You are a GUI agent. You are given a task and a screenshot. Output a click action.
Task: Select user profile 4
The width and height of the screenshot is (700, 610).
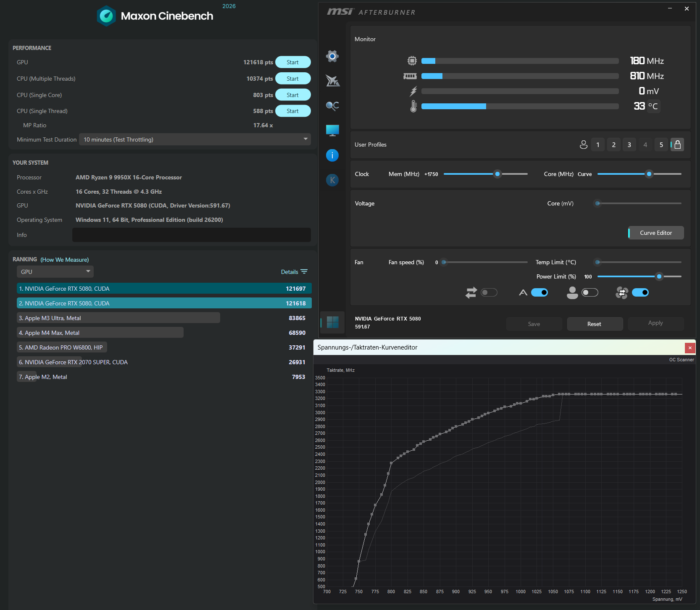click(645, 145)
